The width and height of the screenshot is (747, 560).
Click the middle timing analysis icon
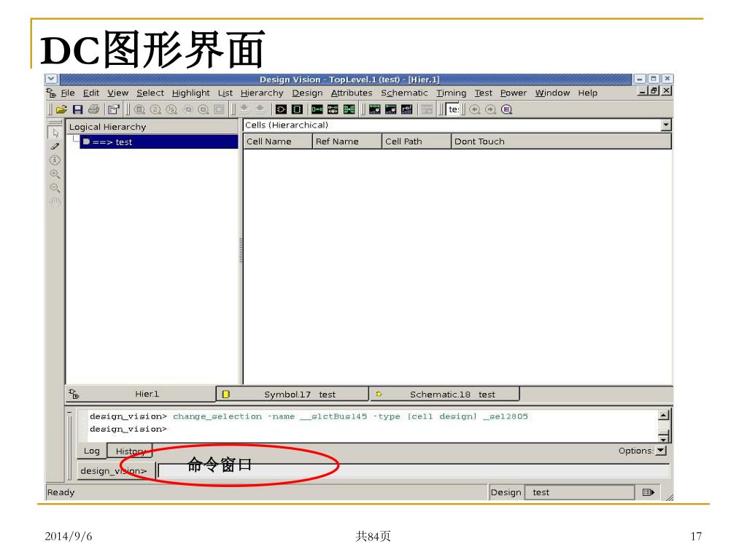pyautogui.click(x=391, y=109)
